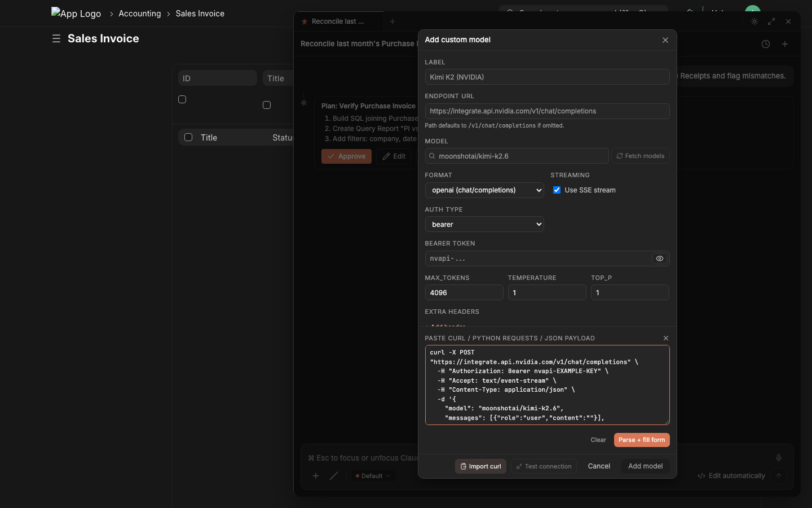812x508 pixels.
Task: Click the ID filter field
Action: point(218,78)
